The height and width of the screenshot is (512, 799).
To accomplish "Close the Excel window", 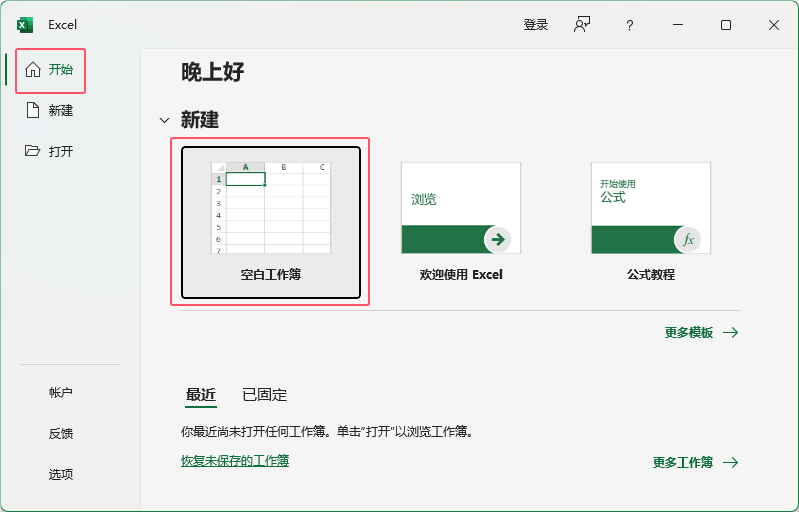I will (x=774, y=25).
